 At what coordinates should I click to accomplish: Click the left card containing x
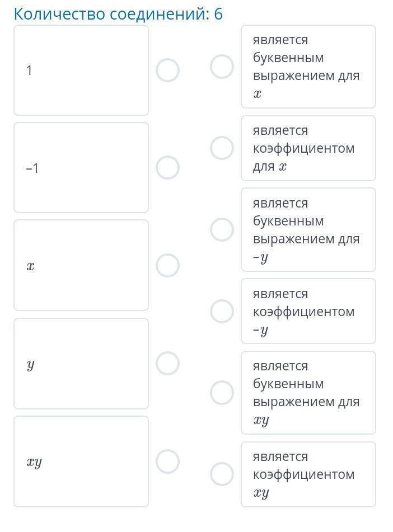point(81,265)
